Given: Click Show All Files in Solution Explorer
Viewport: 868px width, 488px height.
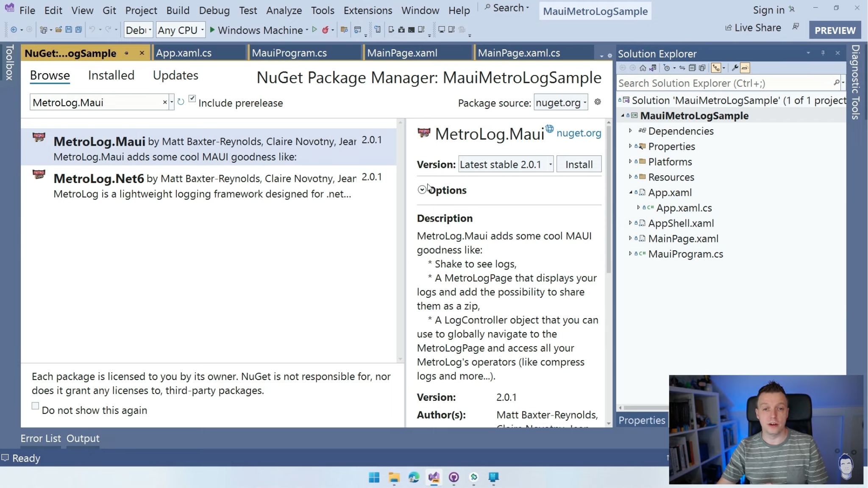Looking at the screenshot, I should [x=702, y=68].
